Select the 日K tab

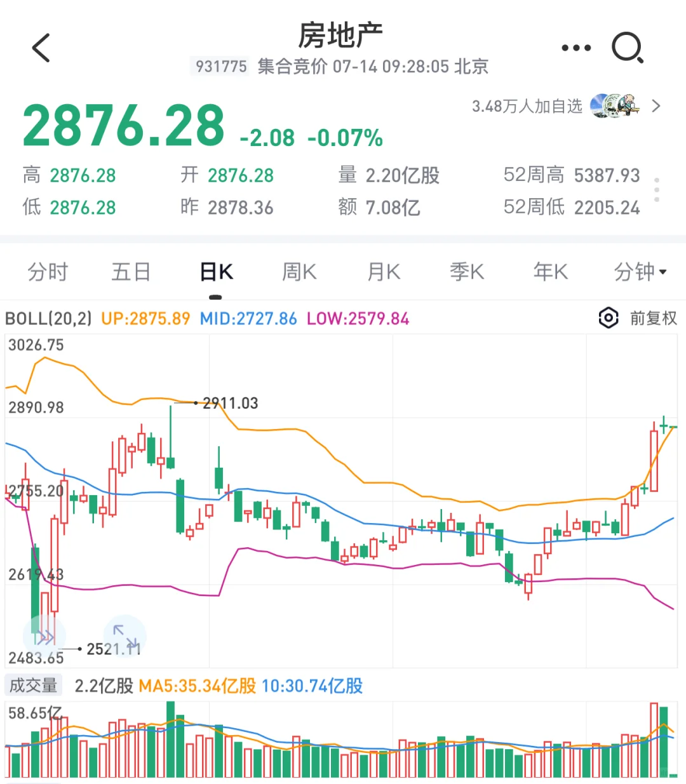(x=216, y=272)
